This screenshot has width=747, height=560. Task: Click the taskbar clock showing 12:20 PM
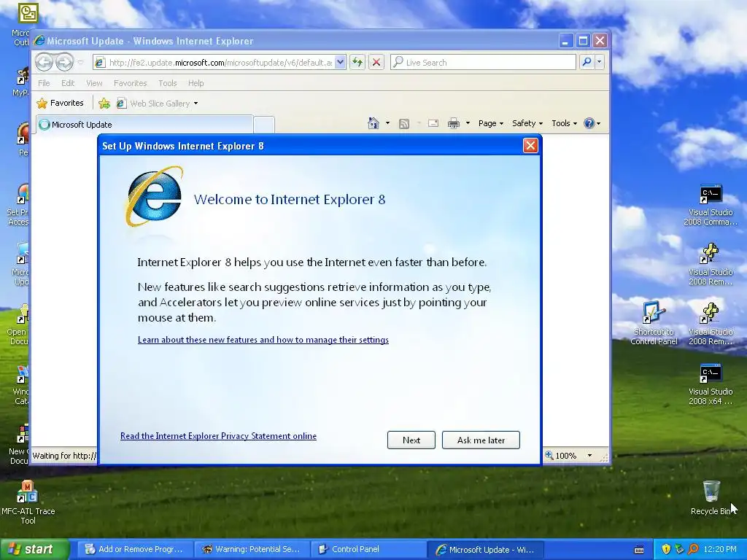point(719,549)
